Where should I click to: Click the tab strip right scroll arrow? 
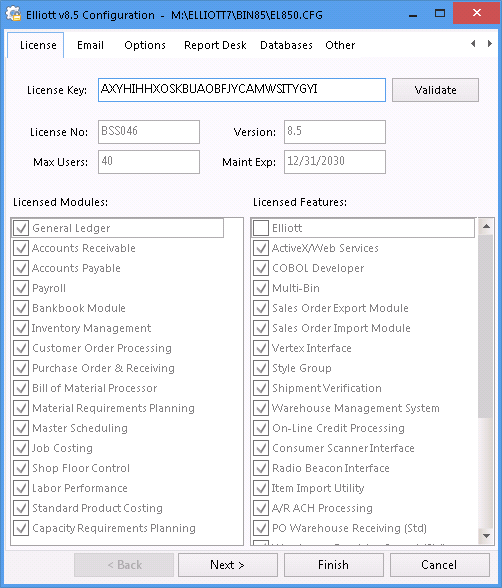point(490,44)
